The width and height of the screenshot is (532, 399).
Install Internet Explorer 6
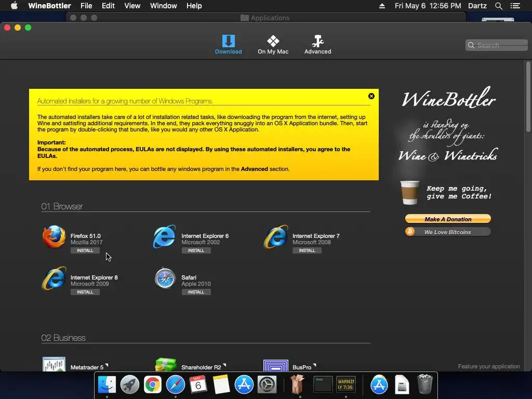(x=196, y=250)
